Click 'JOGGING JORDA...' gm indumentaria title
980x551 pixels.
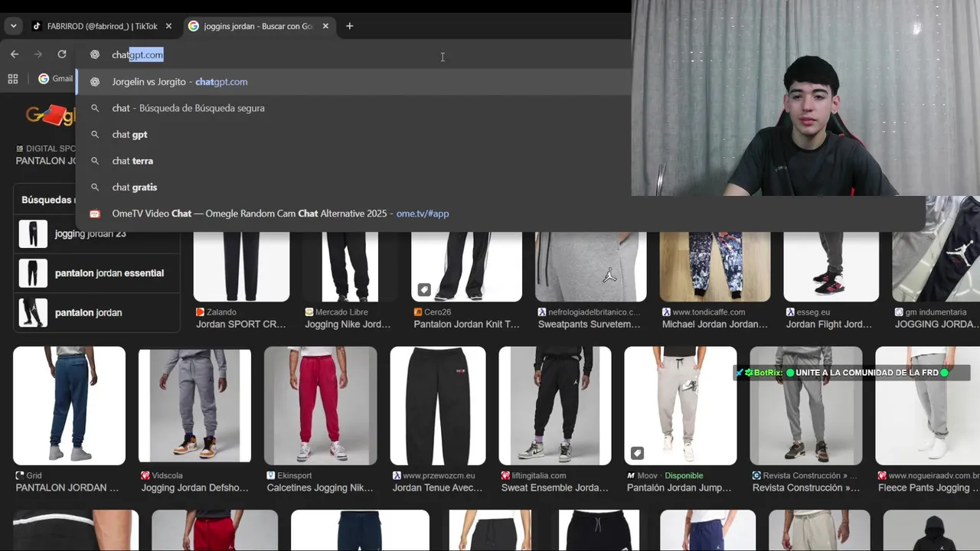[x=937, y=324]
